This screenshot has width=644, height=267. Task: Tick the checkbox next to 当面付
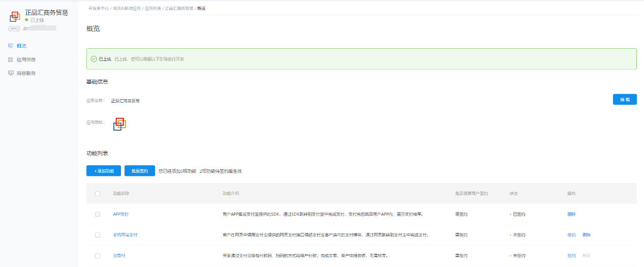tap(98, 255)
